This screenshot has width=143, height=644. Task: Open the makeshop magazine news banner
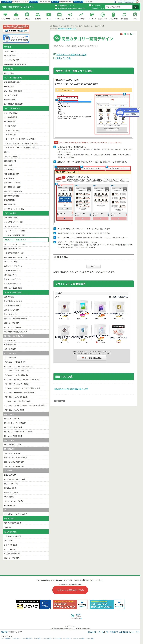pos(107,605)
